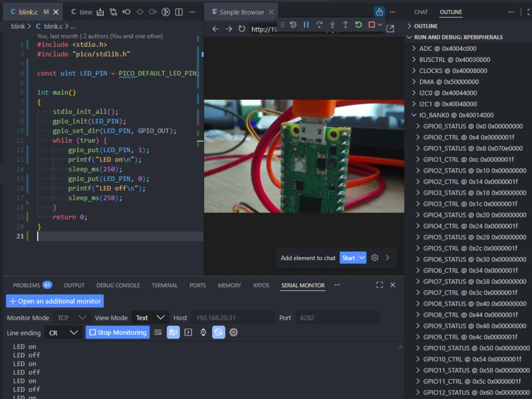532x399 pixels.
Task: Click the circled run icon before split editor
Action: click(165, 12)
